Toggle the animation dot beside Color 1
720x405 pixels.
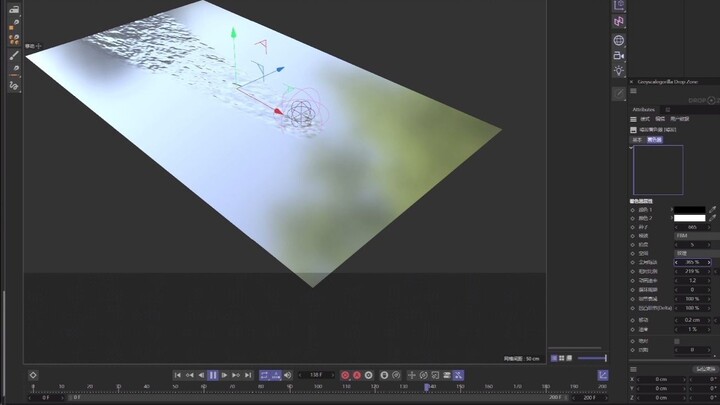click(x=632, y=210)
